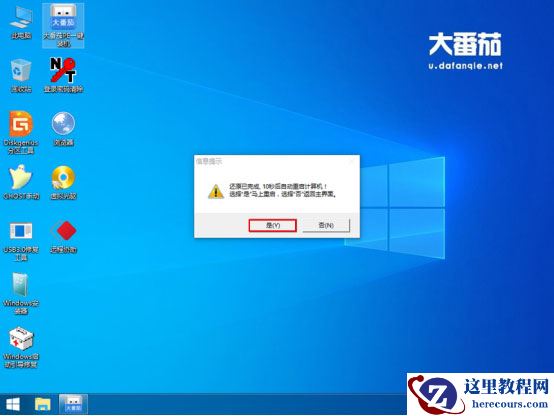The image size is (554, 416).
Task: Open the GHOST manual tool ghost icon
Action: (21, 182)
